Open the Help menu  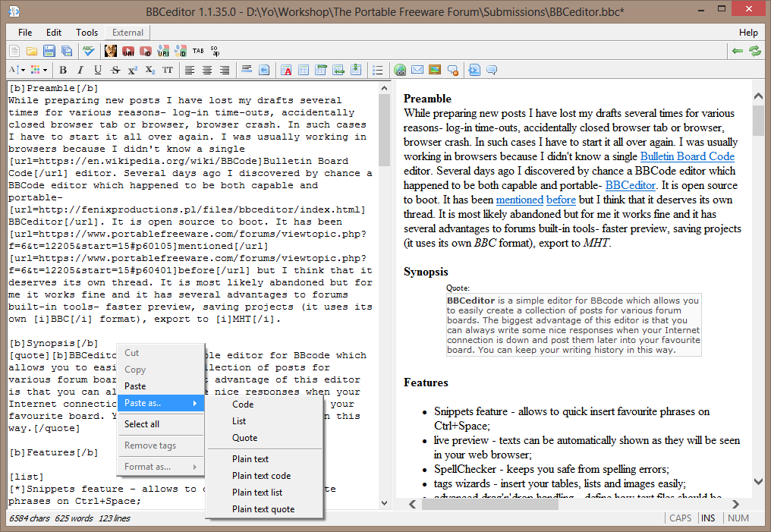pos(748,33)
